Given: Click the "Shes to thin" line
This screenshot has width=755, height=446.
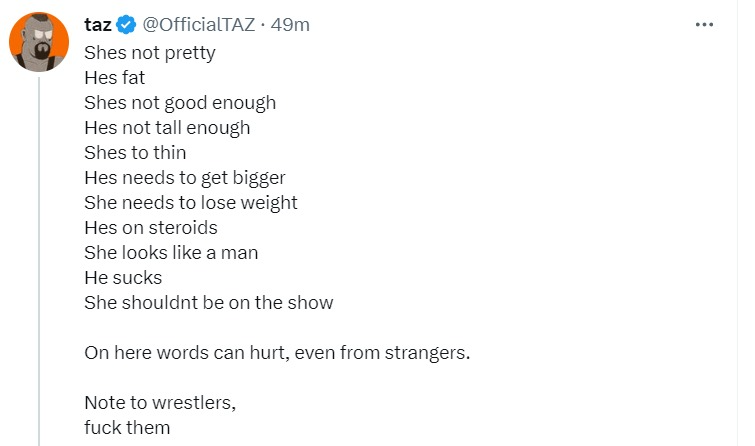Looking at the screenshot, I should click(x=135, y=152).
